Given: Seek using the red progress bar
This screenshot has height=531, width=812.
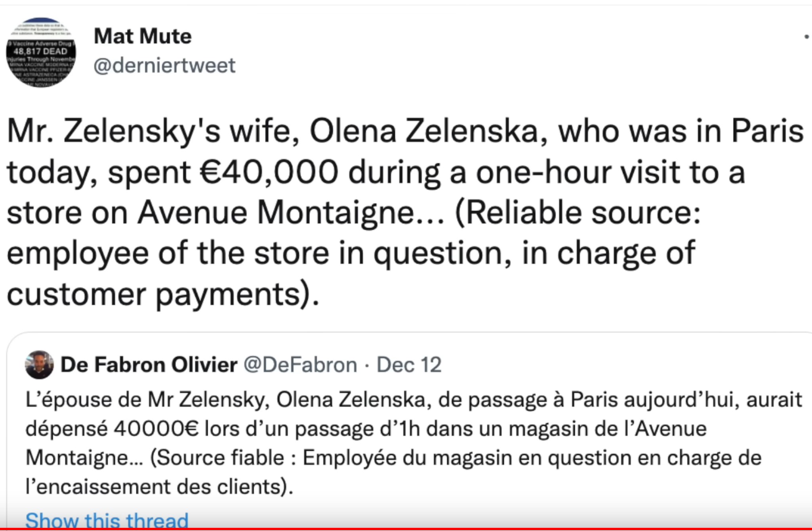Looking at the screenshot, I should click(406, 529).
